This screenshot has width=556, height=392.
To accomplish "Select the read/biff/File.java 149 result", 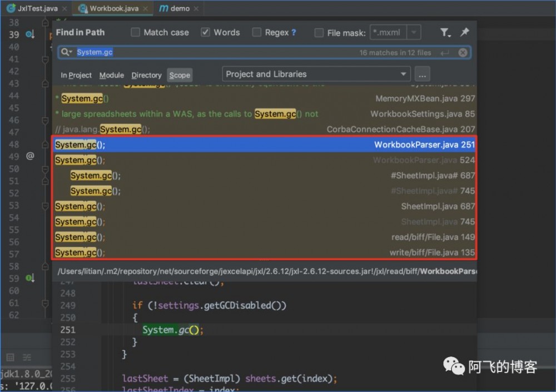I will (432, 237).
